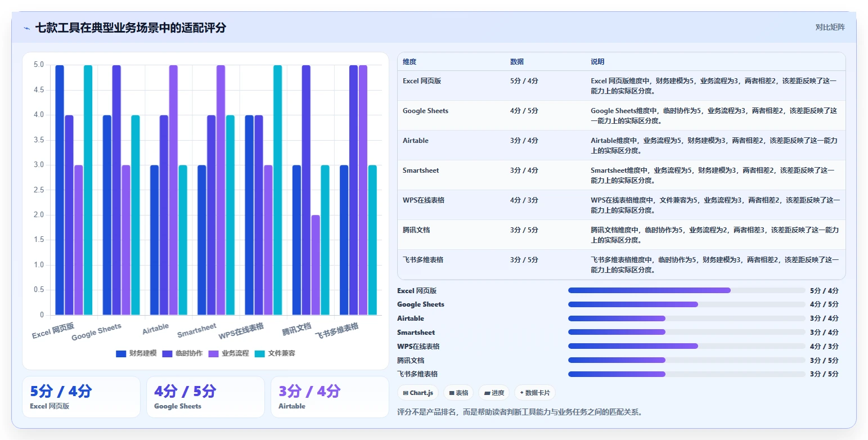868x440 pixels.
Task: Click the Chart.js tag chip
Action: point(418,393)
